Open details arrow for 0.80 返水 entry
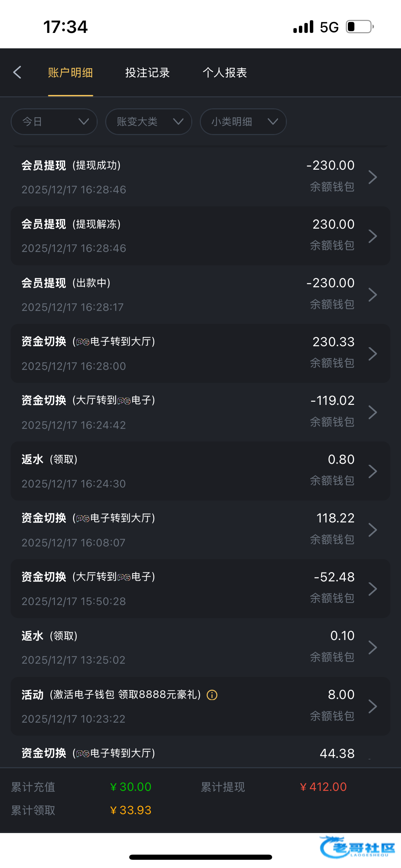The image size is (401, 868). pos(373,471)
